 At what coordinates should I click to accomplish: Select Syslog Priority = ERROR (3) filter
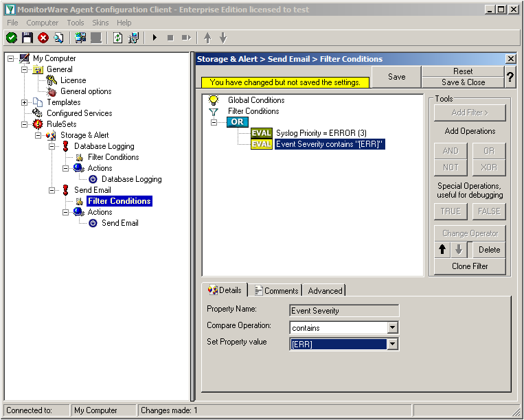tap(321, 133)
